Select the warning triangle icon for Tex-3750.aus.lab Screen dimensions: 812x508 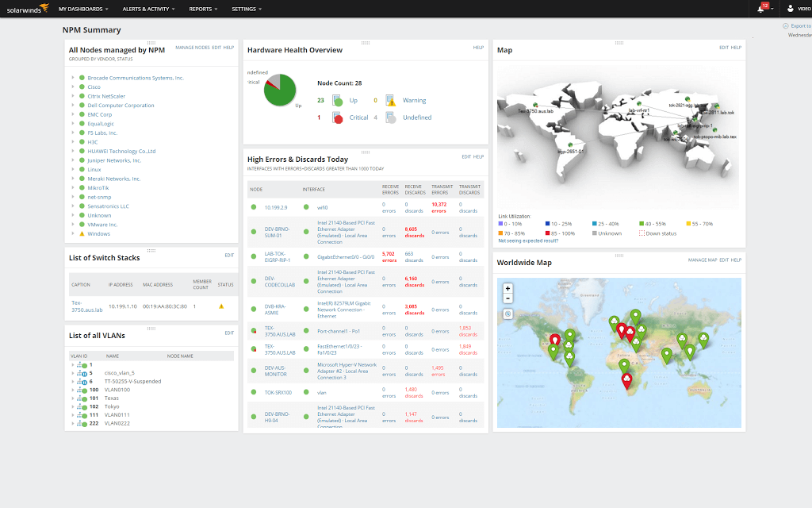221,306
